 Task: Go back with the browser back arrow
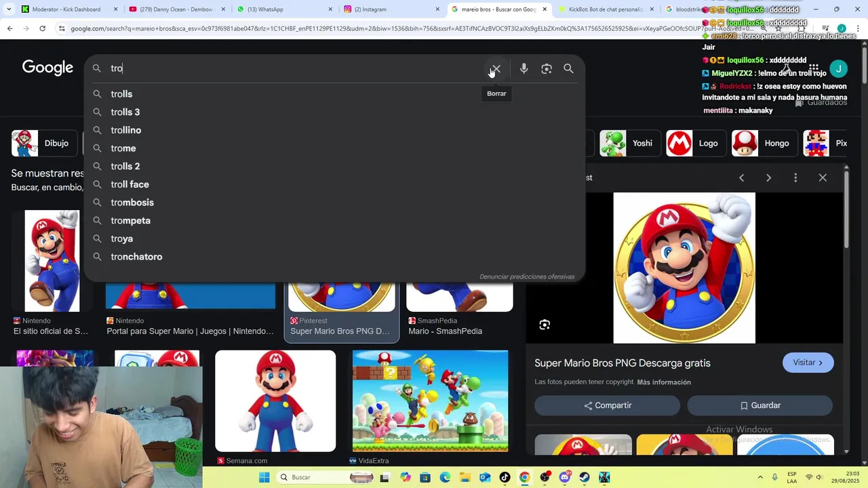pos(9,28)
